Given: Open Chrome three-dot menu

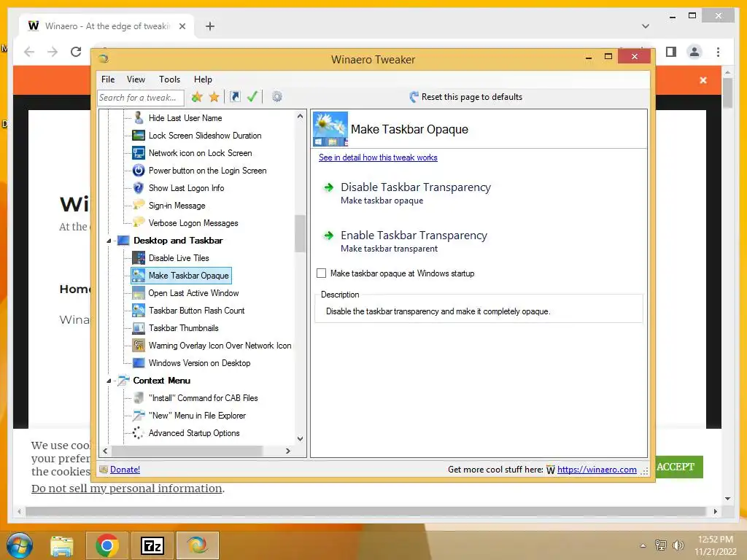Looking at the screenshot, I should (x=718, y=52).
